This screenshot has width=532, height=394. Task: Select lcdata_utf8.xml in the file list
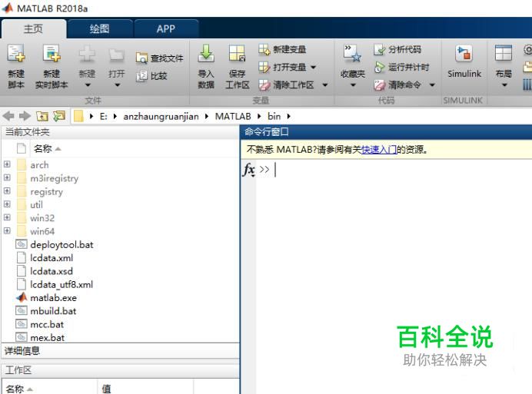coord(62,284)
